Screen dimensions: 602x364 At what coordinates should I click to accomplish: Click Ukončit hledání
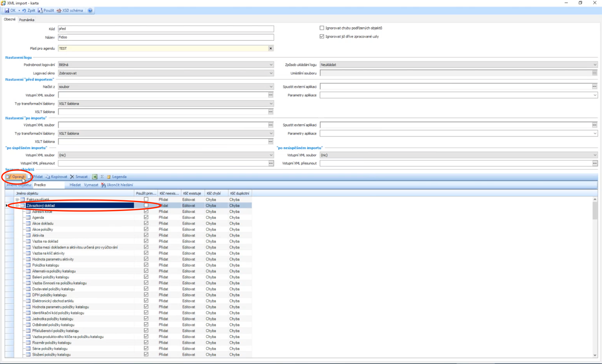tap(117, 185)
